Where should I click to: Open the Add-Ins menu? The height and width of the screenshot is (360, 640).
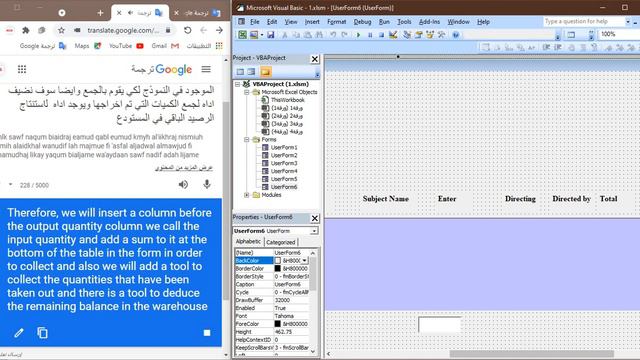pos(429,22)
